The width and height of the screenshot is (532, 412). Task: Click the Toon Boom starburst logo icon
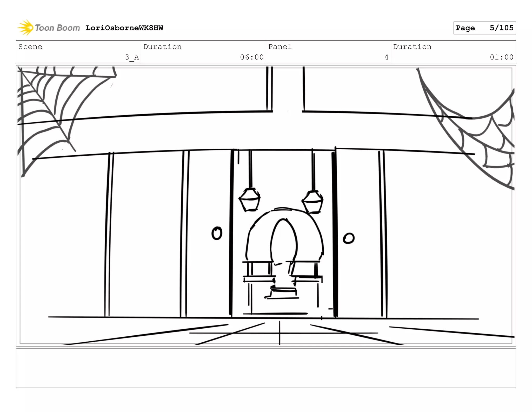pyautogui.click(x=25, y=28)
